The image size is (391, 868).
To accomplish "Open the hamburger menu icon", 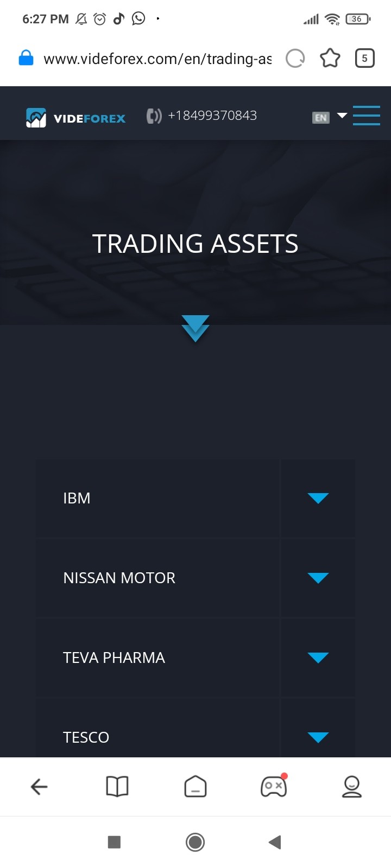I will pyautogui.click(x=366, y=116).
